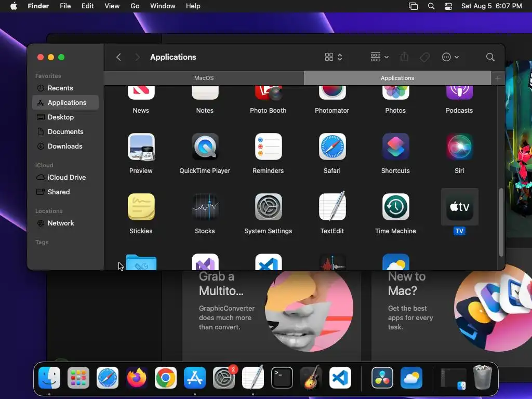Open App Store from the Dock
The width and height of the screenshot is (532, 399).
[x=195, y=378]
